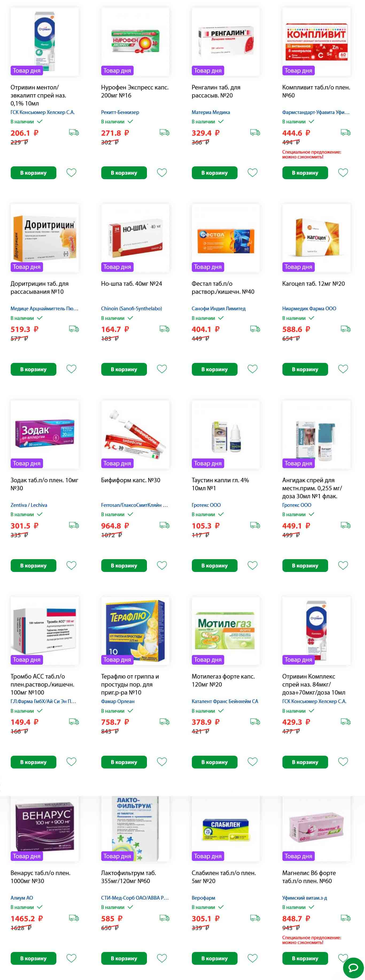
Task: Add Отривин ментол spray to favorites with the heart
Action: (71, 173)
